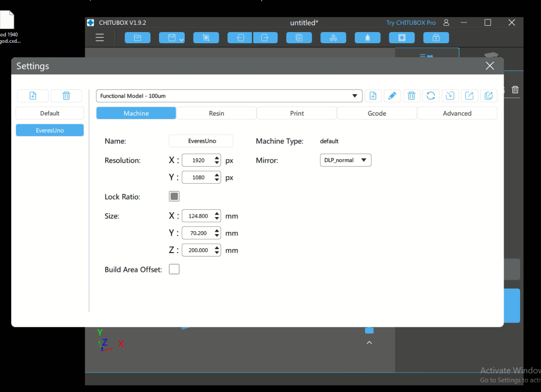Click the save project toolbar icon
Viewport: 541px width, 392px height.
(172, 38)
